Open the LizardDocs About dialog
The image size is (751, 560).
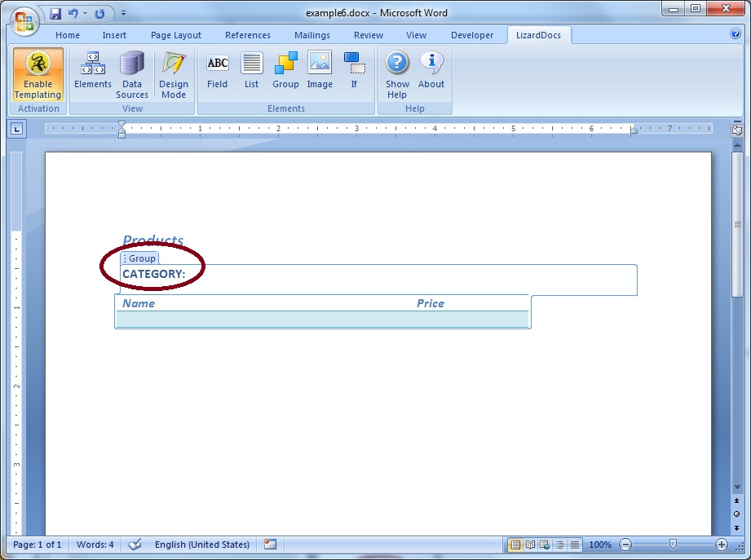pyautogui.click(x=431, y=70)
